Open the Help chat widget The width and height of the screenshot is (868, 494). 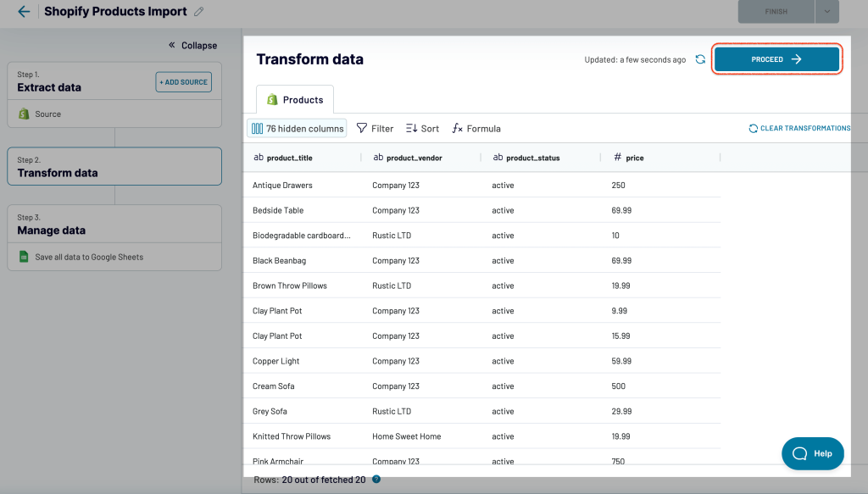[813, 453]
